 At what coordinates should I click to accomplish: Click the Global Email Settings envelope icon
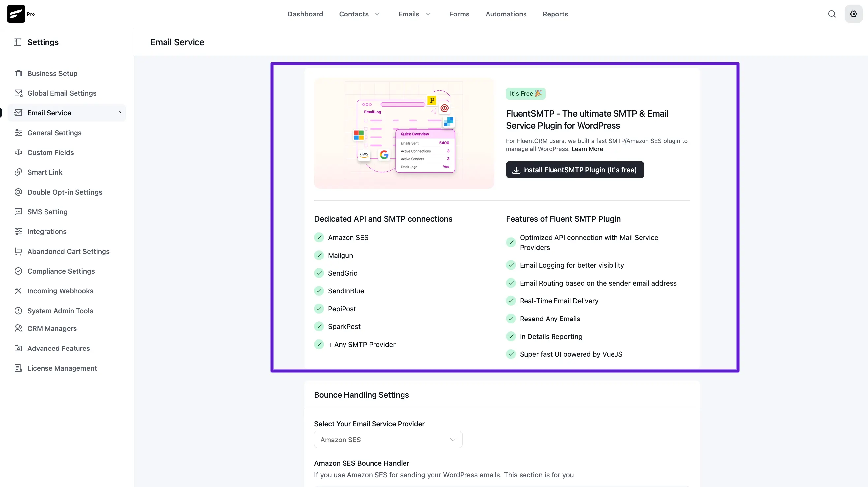pyautogui.click(x=18, y=93)
